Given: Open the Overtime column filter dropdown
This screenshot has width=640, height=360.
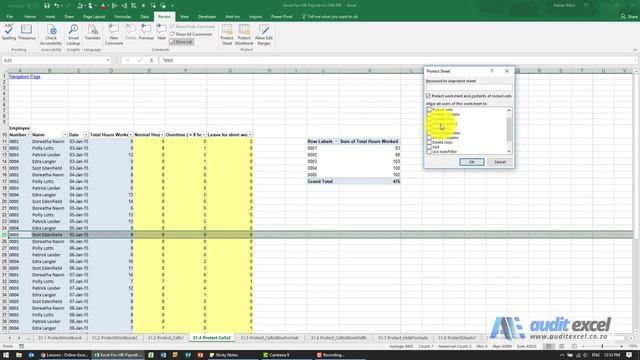Looking at the screenshot, I should click(x=204, y=135).
